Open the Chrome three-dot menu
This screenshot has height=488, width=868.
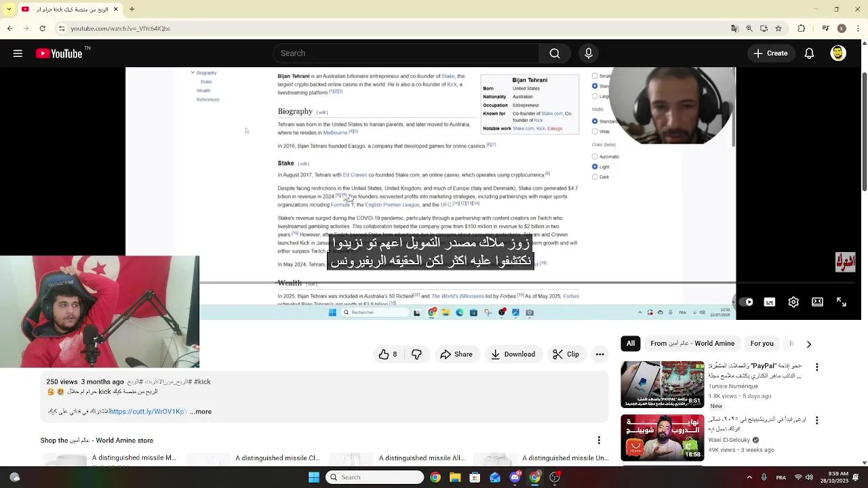point(858,28)
